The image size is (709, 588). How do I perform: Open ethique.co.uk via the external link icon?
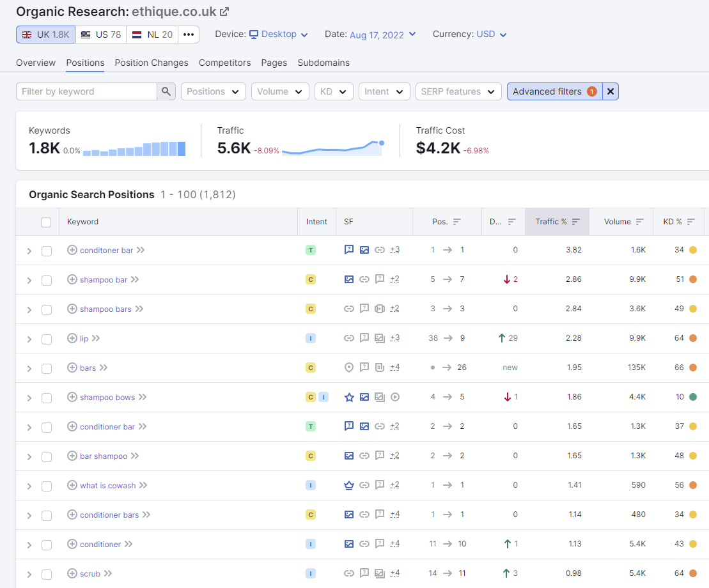(224, 12)
